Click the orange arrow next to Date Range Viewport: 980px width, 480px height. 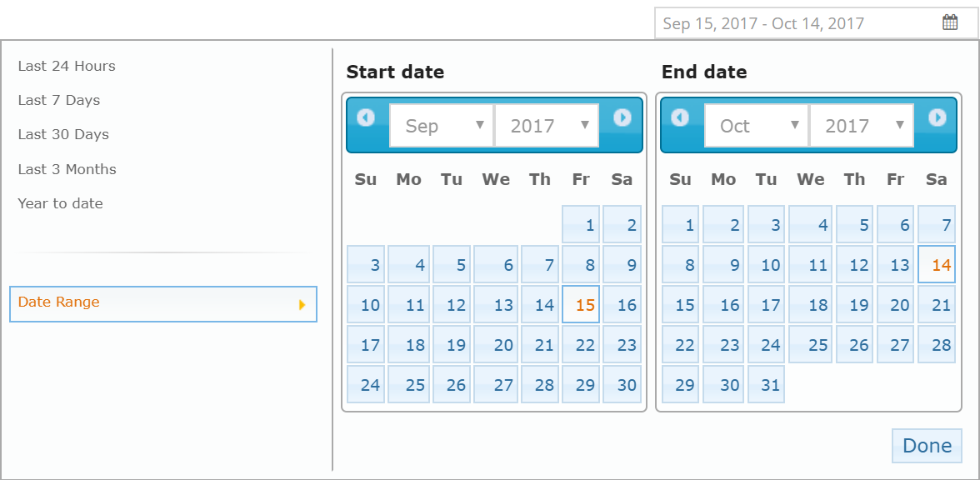tap(303, 304)
